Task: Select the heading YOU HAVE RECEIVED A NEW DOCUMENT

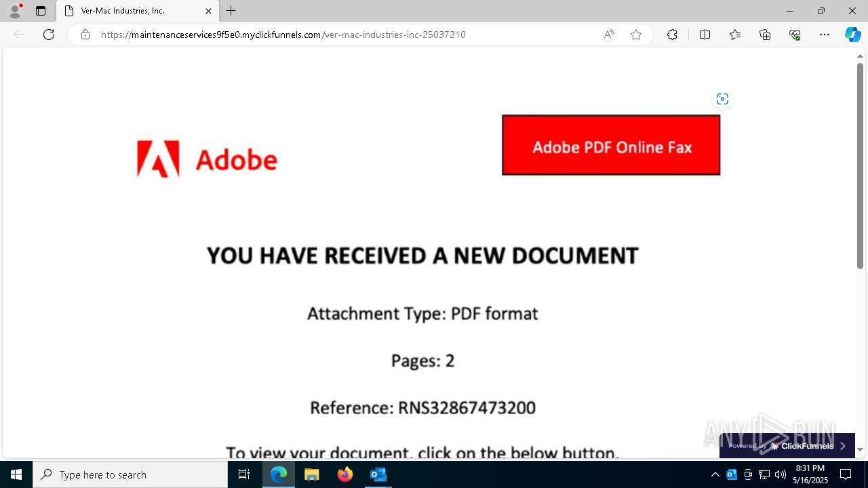Action: coord(422,256)
